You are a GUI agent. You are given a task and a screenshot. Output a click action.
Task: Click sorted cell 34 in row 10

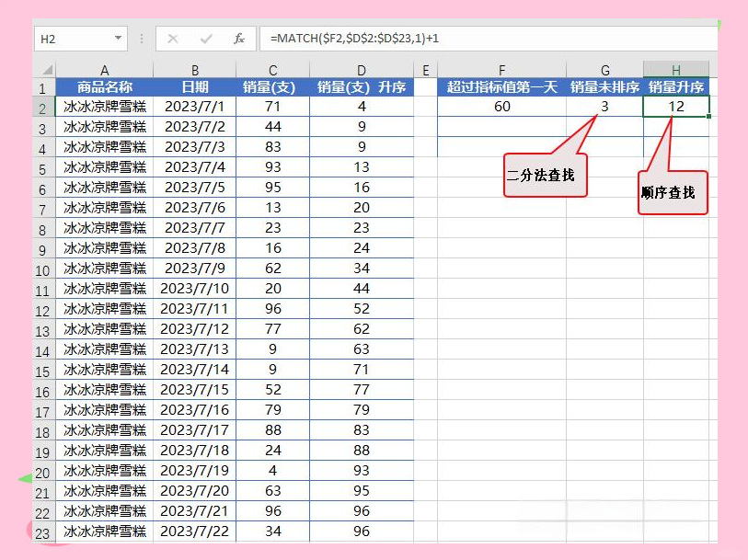click(x=362, y=269)
